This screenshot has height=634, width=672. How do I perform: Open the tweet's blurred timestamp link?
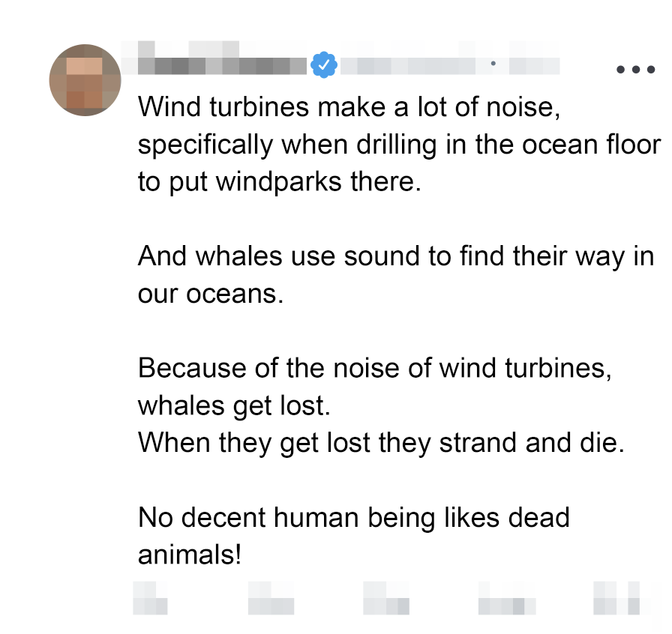tap(534, 66)
